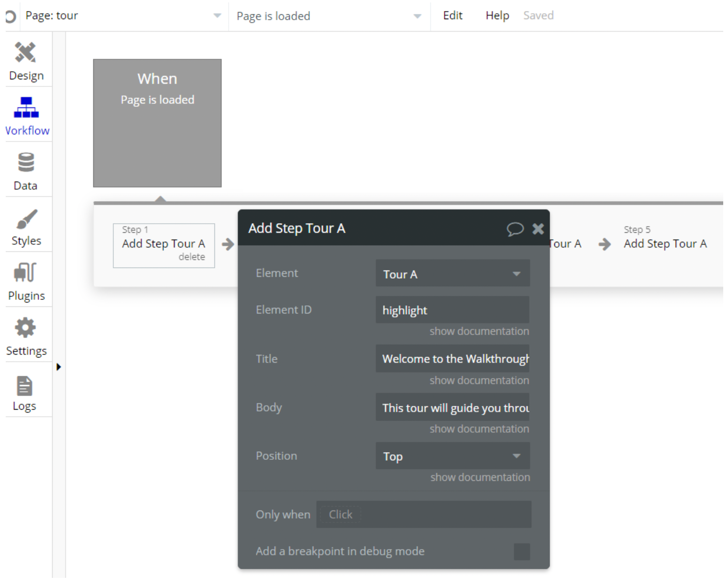Open the Design tab icon
728x586 pixels.
click(26, 53)
